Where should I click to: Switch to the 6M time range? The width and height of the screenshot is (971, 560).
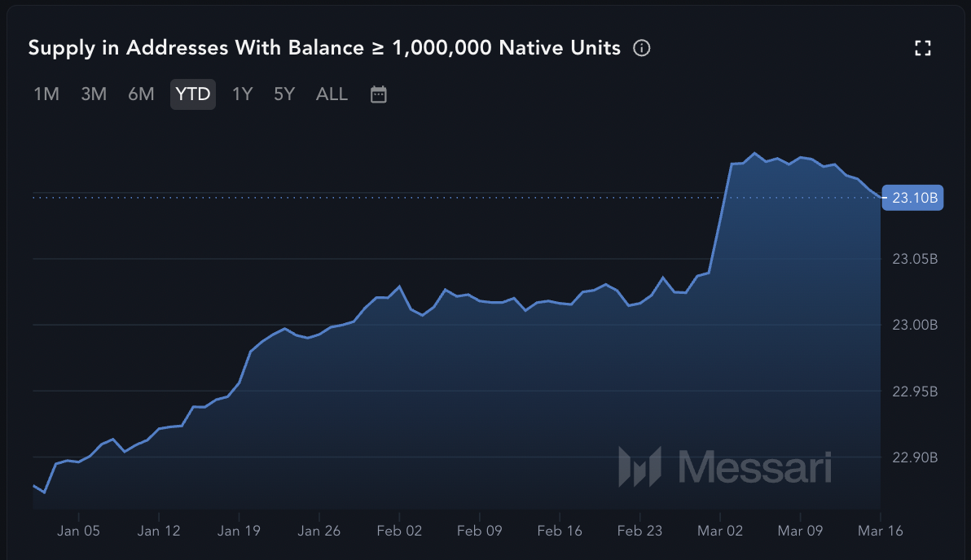pos(141,94)
